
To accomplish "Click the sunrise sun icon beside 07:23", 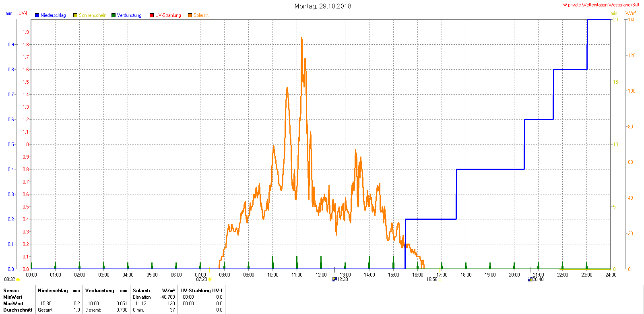I will click(210, 279).
